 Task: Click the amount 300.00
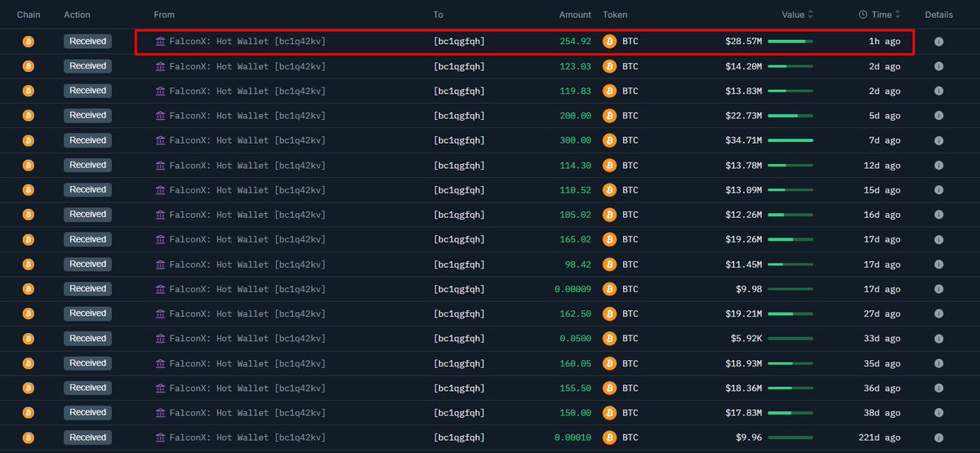pos(575,140)
